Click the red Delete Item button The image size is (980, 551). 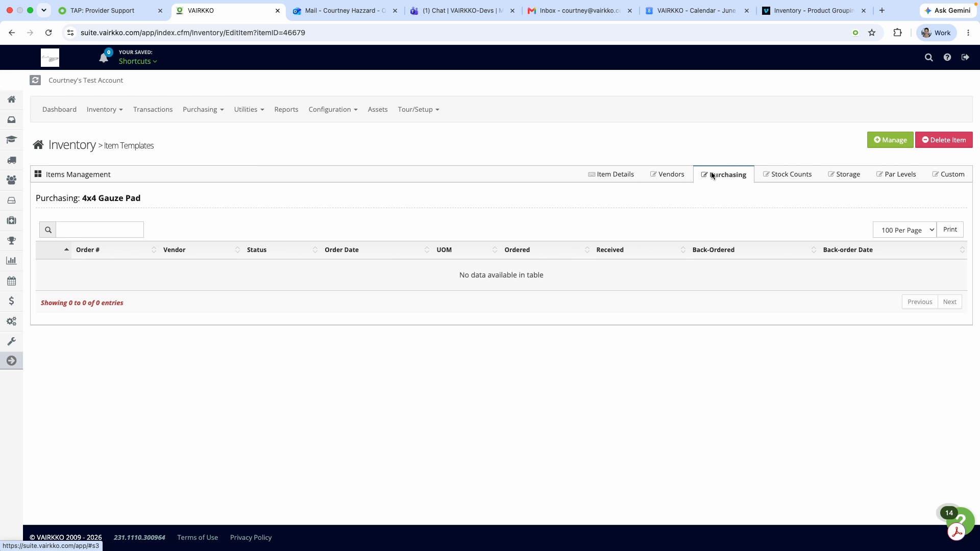point(943,140)
